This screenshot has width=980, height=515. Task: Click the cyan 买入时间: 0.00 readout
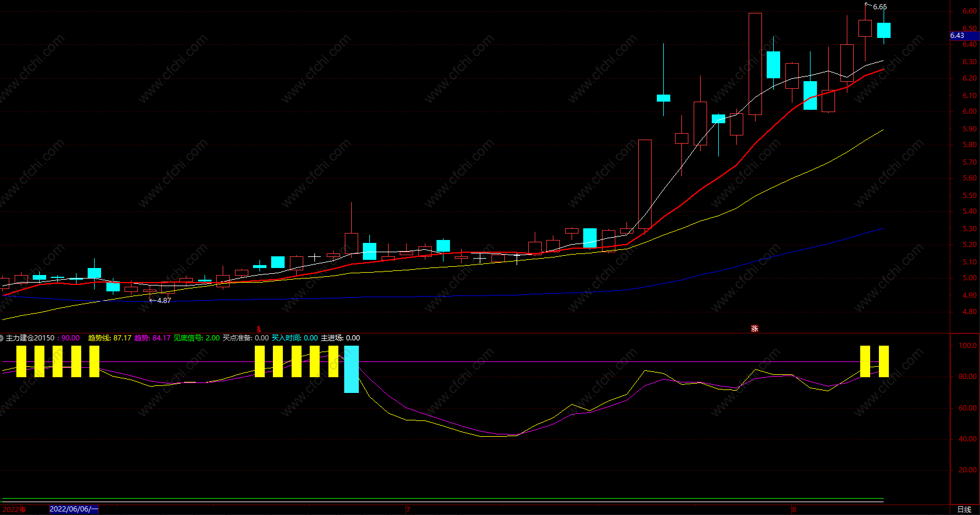[295, 338]
